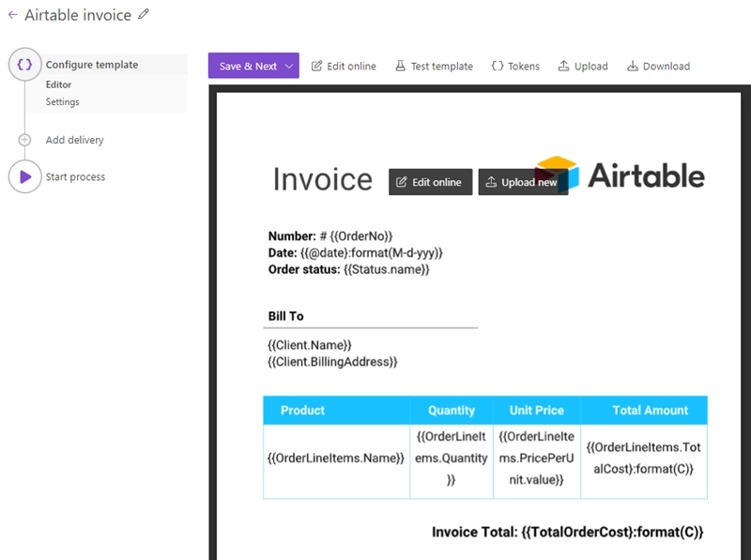Click the Airtable logo in the document
The width and height of the screenshot is (751, 560).
coord(620,174)
